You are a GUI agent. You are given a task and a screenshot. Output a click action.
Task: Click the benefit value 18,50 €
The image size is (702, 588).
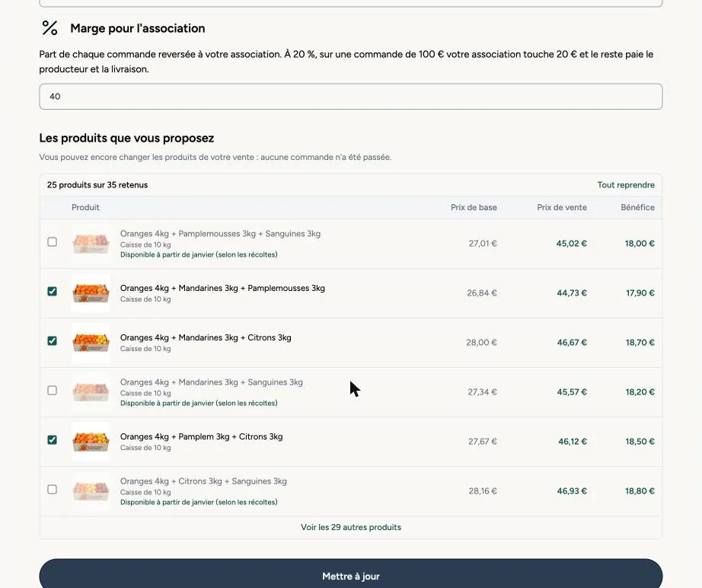point(640,442)
